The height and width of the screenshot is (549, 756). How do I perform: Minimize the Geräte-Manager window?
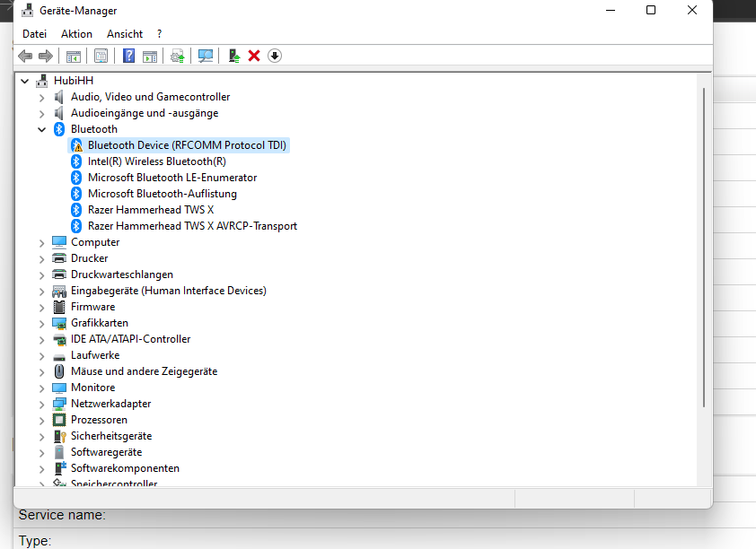click(x=611, y=10)
